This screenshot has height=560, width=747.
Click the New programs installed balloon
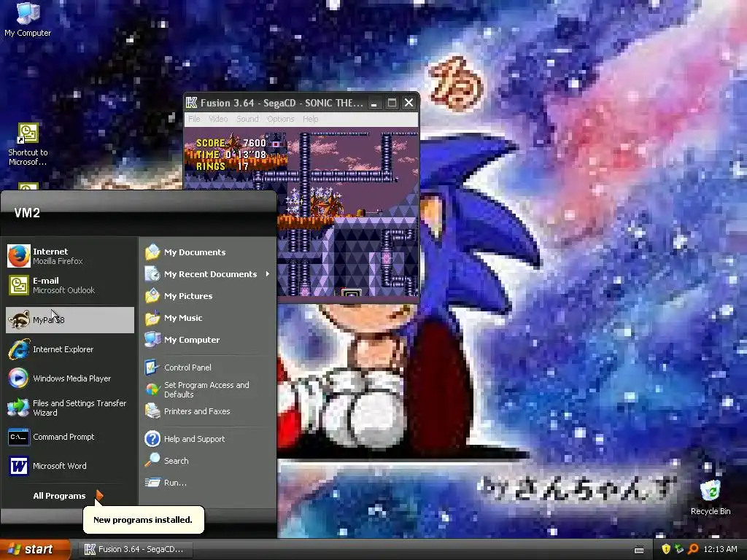coord(143,519)
